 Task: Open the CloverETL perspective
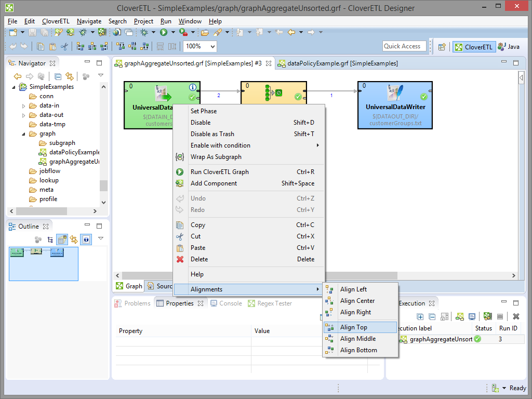[x=473, y=47]
